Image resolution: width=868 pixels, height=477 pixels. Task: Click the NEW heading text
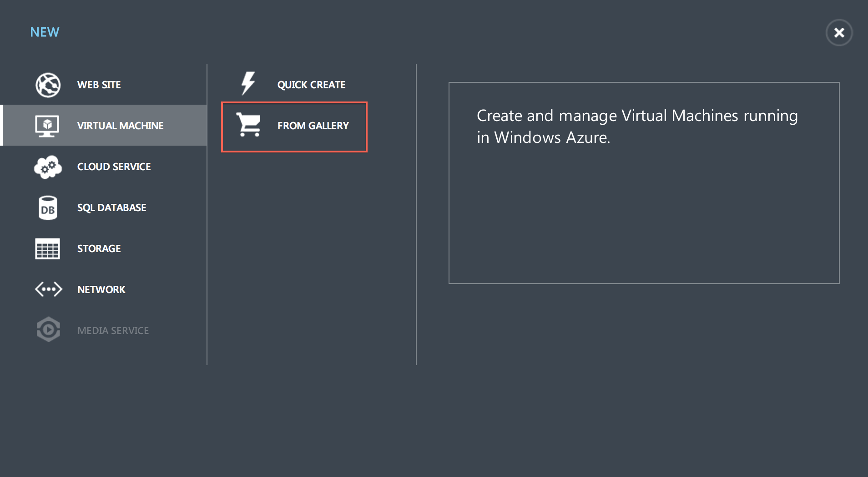(x=45, y=32)
